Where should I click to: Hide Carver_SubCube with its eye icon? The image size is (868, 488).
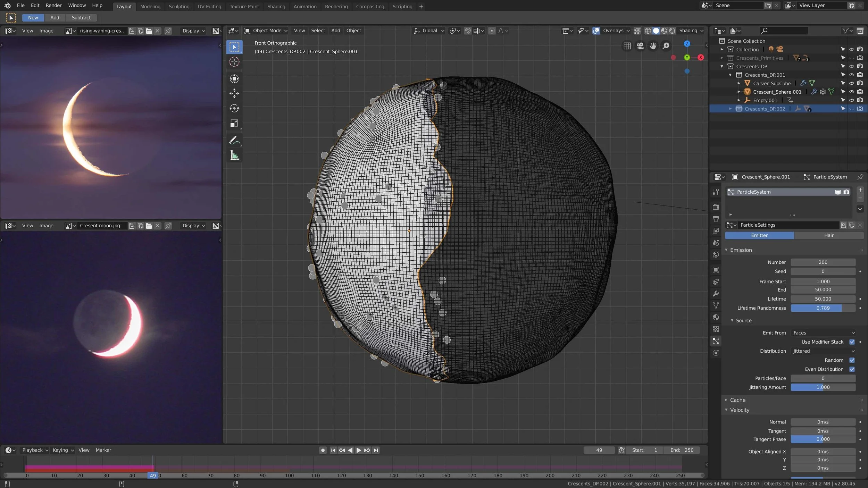(851, 83)
